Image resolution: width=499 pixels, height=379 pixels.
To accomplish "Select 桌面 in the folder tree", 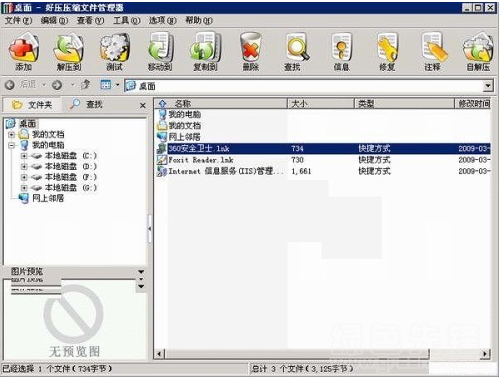I will (28, 124).
